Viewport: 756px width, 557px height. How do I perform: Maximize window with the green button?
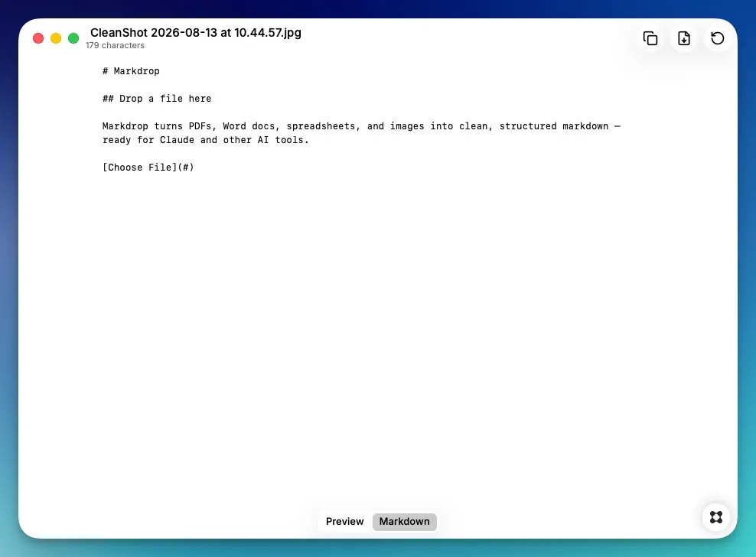73,38
